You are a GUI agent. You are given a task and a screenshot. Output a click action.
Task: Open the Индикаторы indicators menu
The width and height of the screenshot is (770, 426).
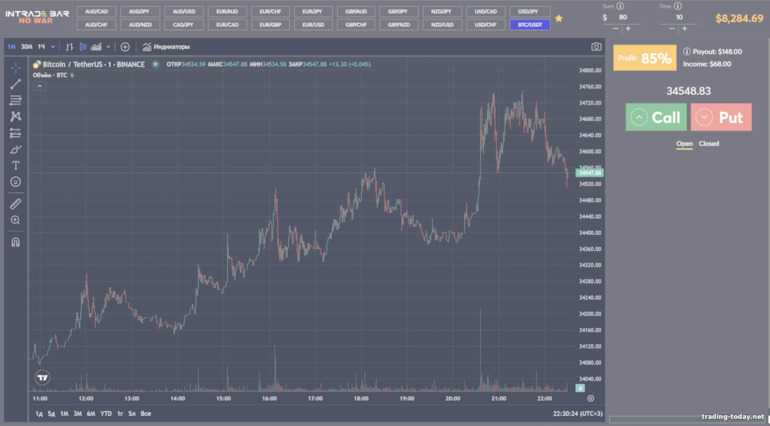(x=166, y=47)
